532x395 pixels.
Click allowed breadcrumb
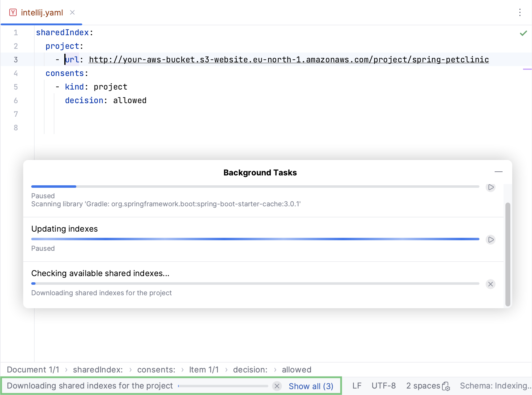click(x=296, y=370)
